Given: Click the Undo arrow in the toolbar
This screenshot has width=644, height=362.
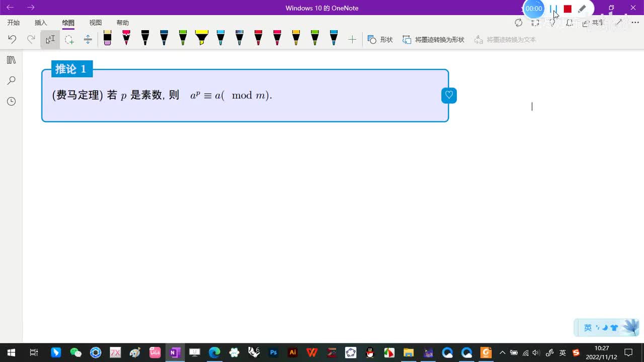Looking at the screenshot, I should 12,39.
